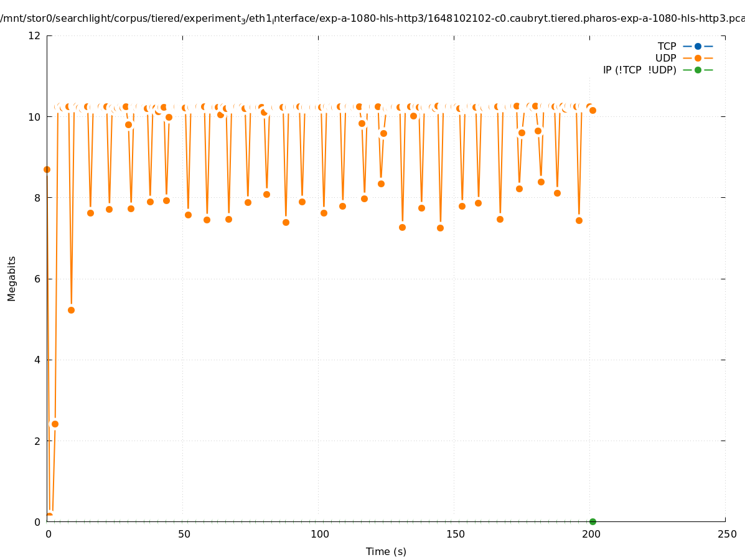Screen dimensions: 745x560
Task: Toggle the IP (!TCP !UDP) legend label
Action: pyautogui.click(x=639, y=70)
